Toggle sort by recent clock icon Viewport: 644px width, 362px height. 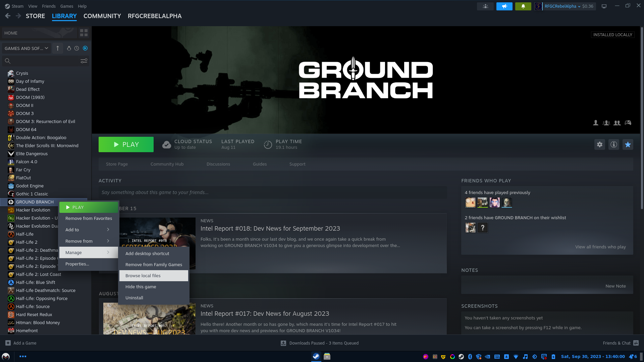[77, 48]
